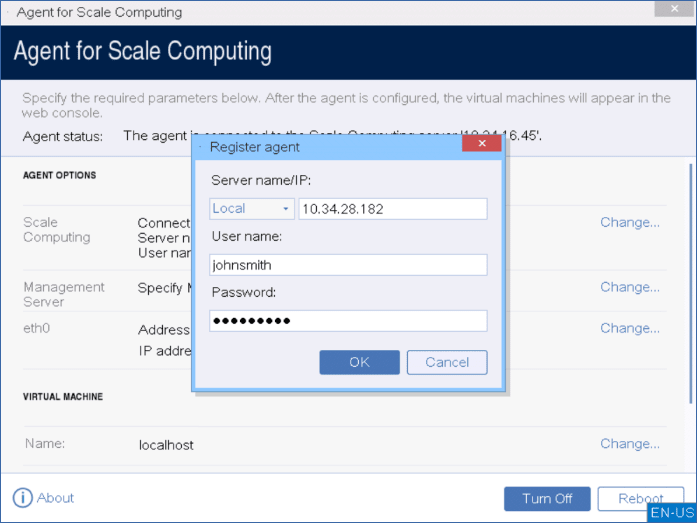Image resolution: width=697 pixels, height=523 pixels.
Task: Click the Server name/IP address field
Action: point(392,209)
